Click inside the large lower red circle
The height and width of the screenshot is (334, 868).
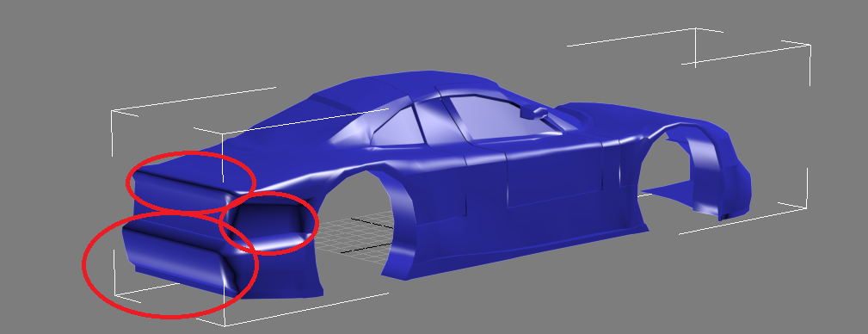170,265
